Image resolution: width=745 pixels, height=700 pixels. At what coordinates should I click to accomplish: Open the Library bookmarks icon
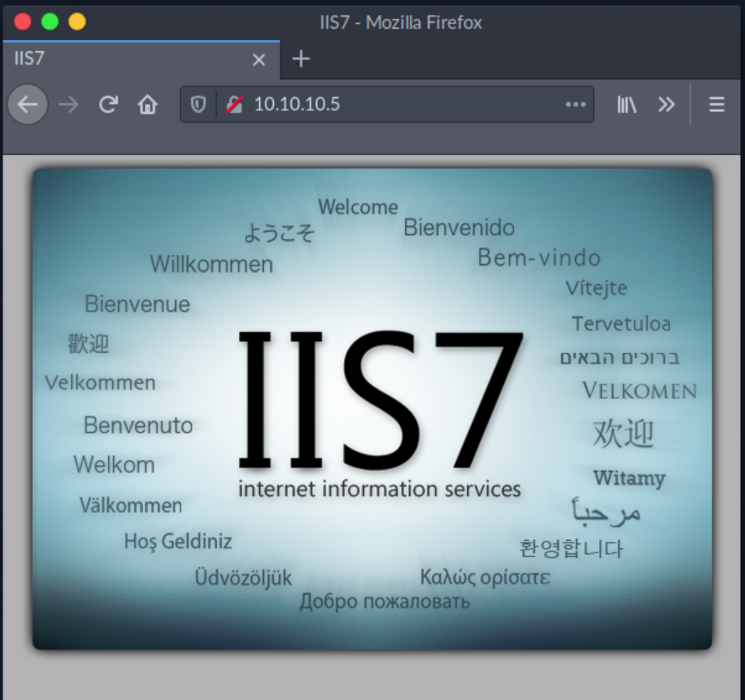point(627,105)
